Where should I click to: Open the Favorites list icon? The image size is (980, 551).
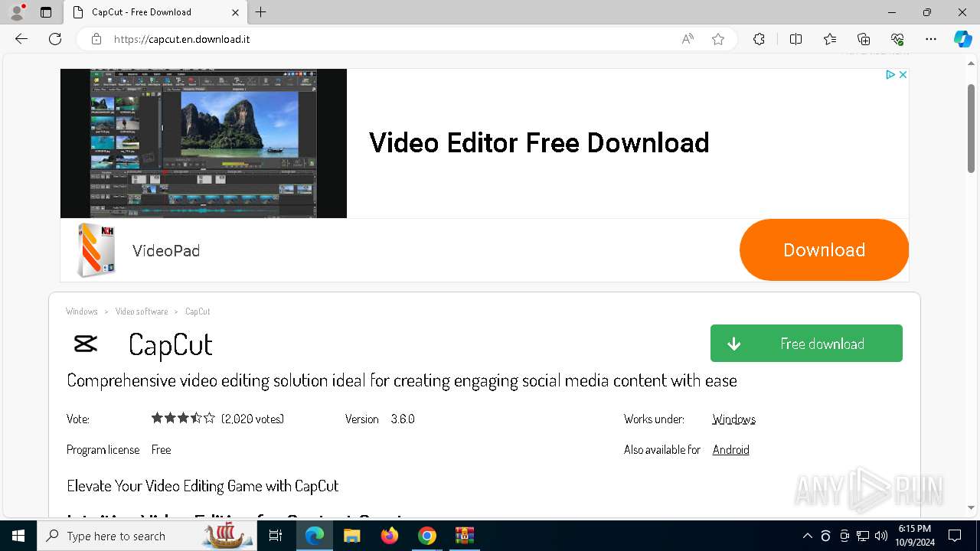click(830, 39)
